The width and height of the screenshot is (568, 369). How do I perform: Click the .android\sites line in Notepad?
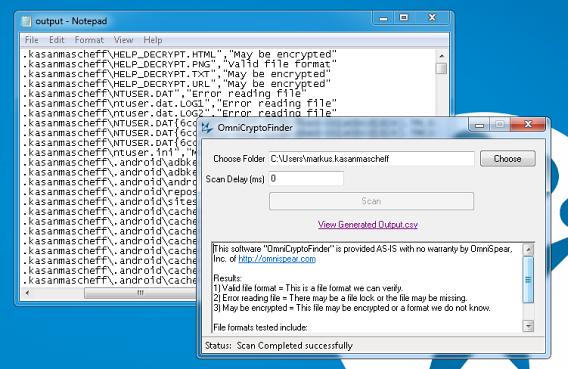tap(110, 201)
